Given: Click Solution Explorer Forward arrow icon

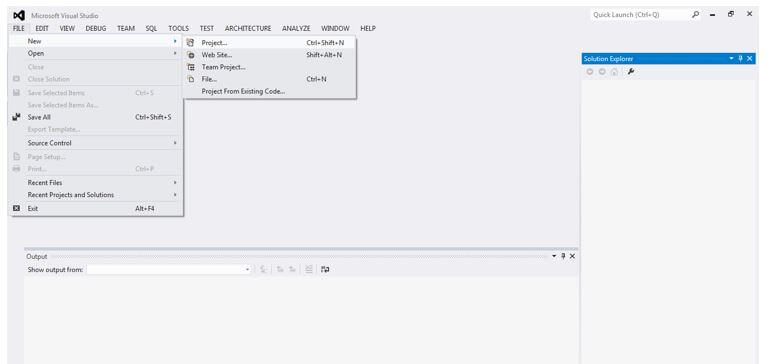Looking at the screenshot, I should click(602, 72).
